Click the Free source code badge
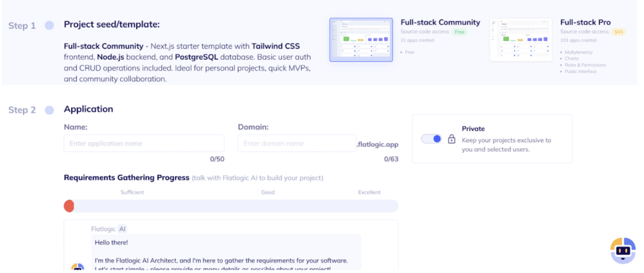 pyautogui.click(x=461, y=31)
